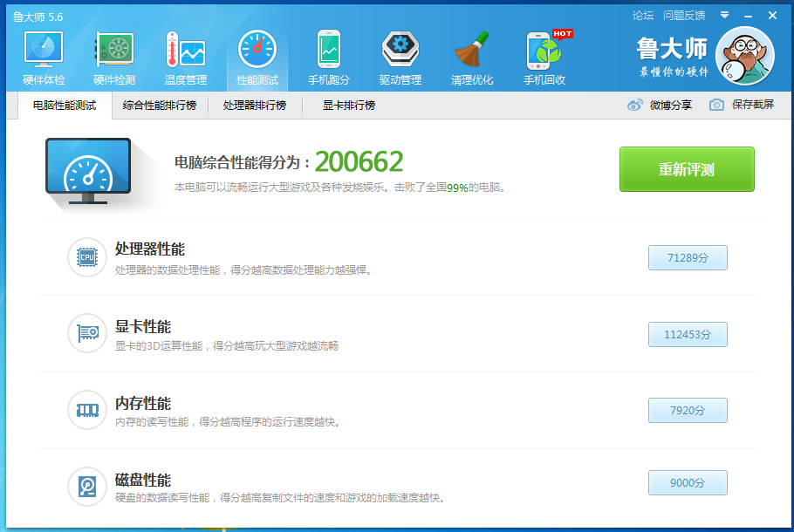
Task: Switch to the 综合性能排行榜 tab
Action: 160,106
